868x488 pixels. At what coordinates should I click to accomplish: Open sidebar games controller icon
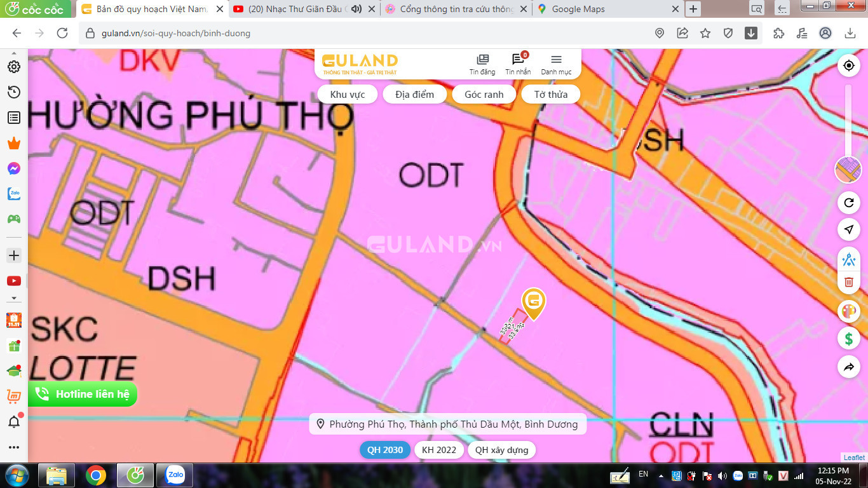tap(13, 219)
